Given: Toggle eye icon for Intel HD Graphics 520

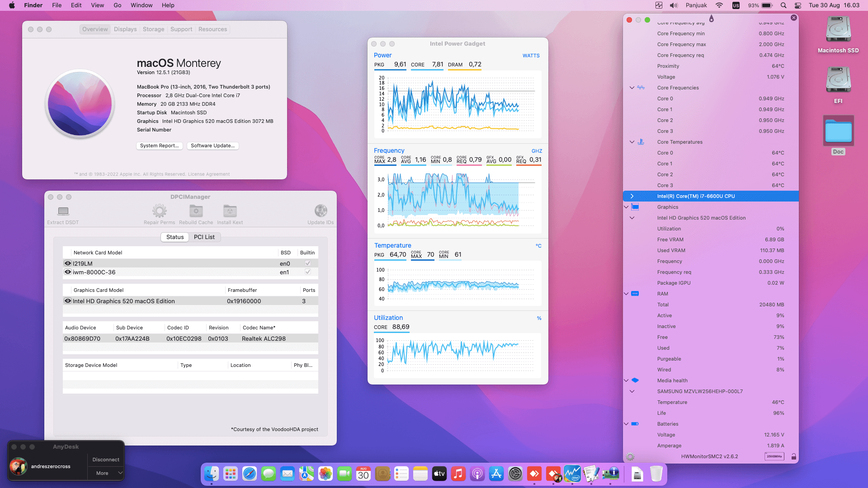Looking at the screenshot, I should coord(68,301).
